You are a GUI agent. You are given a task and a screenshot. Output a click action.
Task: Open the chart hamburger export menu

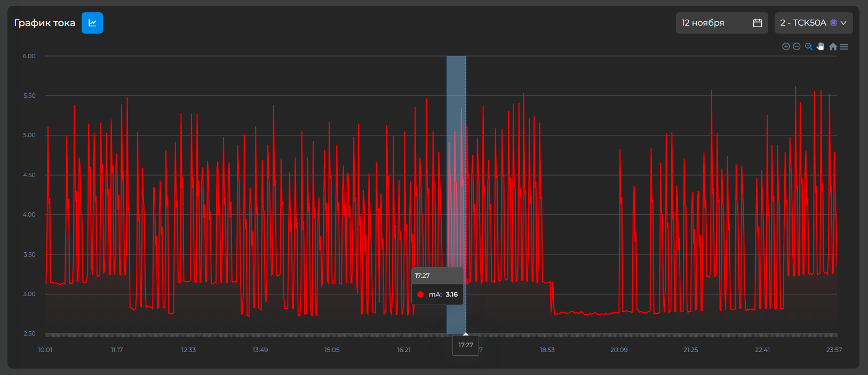[844, 47]
